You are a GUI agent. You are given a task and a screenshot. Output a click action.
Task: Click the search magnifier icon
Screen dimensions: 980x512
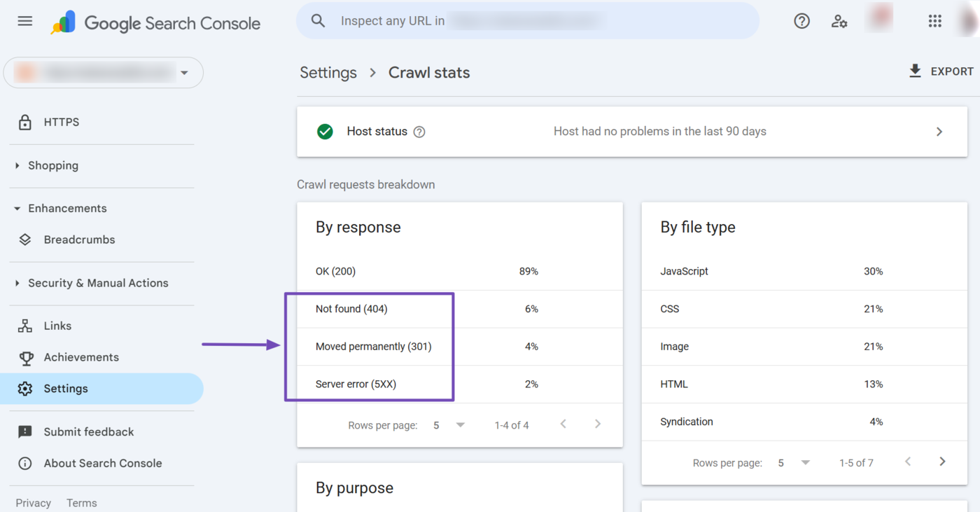tap(318, 20)
